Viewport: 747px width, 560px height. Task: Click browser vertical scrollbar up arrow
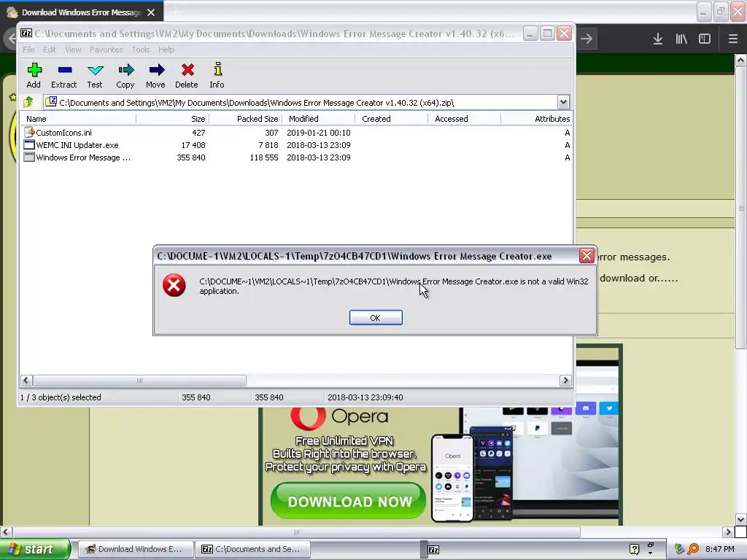(x=740, y=60)
